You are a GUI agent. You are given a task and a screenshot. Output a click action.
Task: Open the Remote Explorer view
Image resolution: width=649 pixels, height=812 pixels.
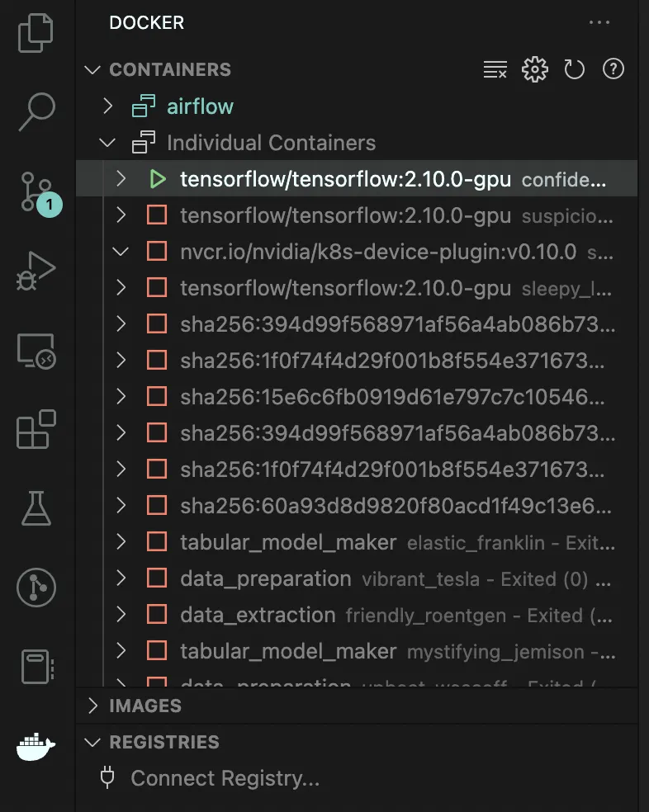coord(36,350)
